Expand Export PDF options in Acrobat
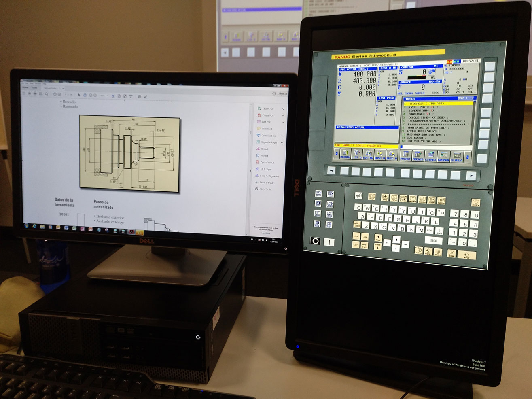Image resolution: width=532 pixels, height=399 pixels. [283, 109]
